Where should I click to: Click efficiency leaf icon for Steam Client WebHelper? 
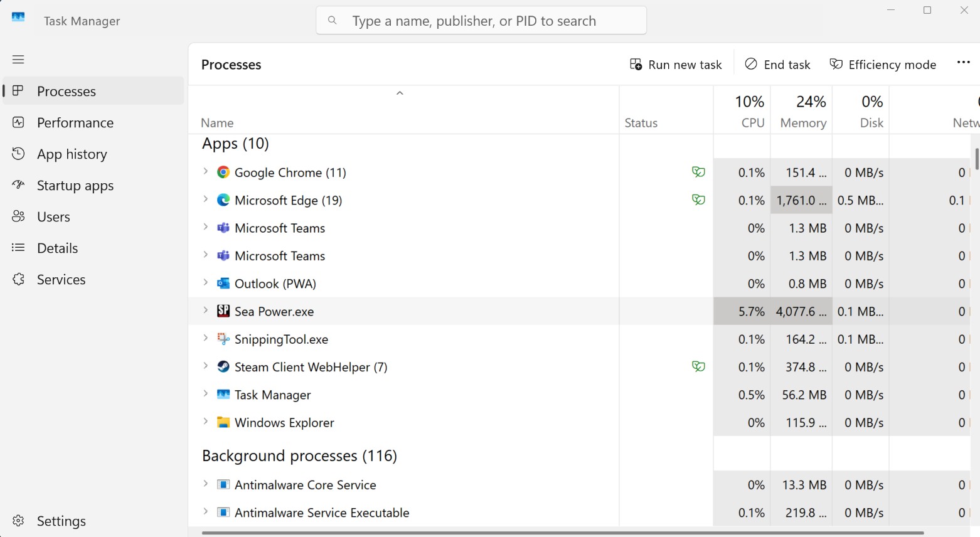point(698,366)
